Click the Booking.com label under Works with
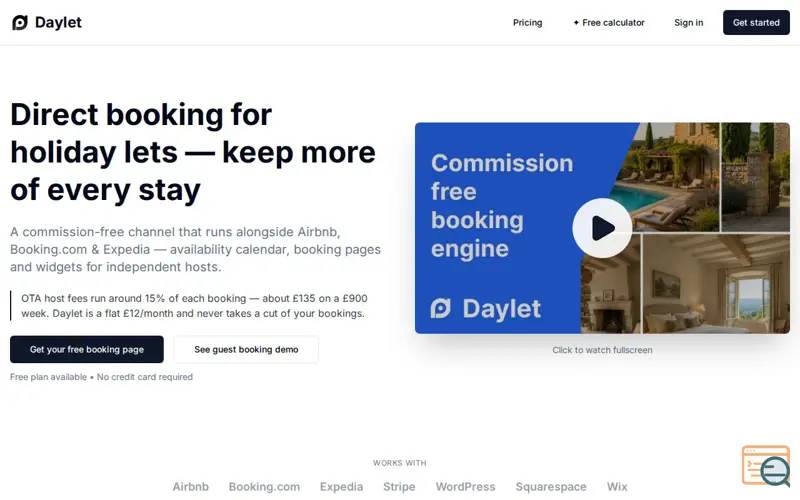The width and height of the screenshot is (800, 500). (x=264, y=487)
